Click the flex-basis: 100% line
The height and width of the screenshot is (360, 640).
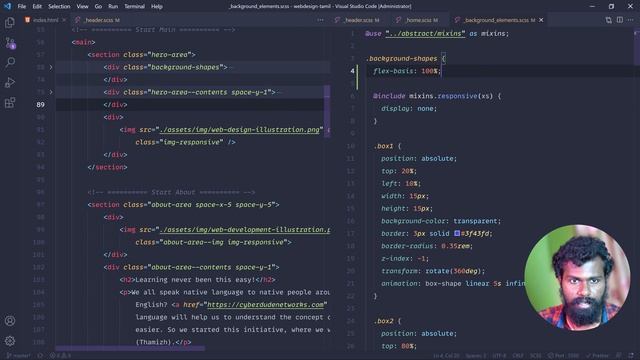pos(407,71)
